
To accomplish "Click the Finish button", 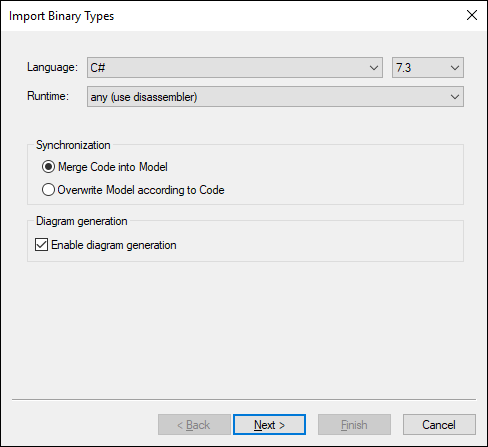I will click(354, 425).
